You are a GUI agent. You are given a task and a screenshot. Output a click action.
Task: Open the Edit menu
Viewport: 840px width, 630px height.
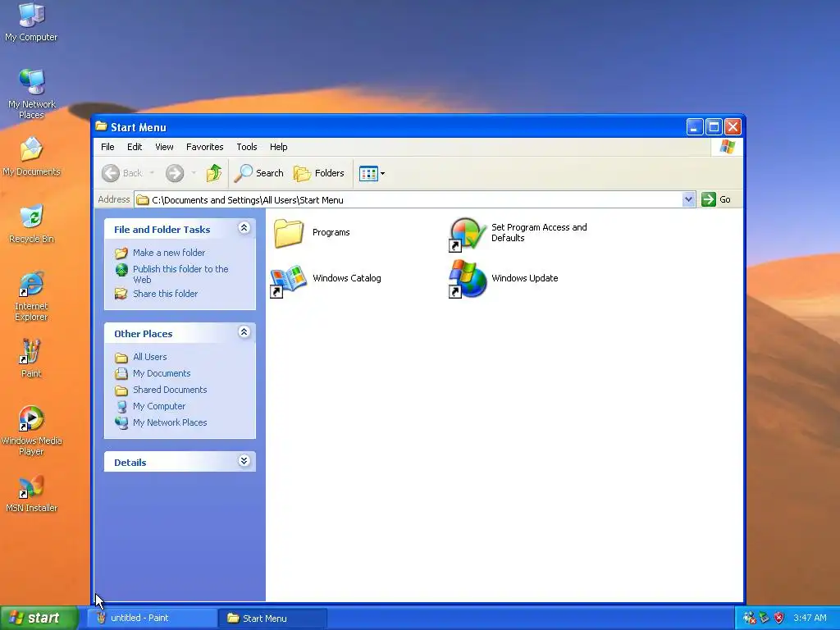135,147
